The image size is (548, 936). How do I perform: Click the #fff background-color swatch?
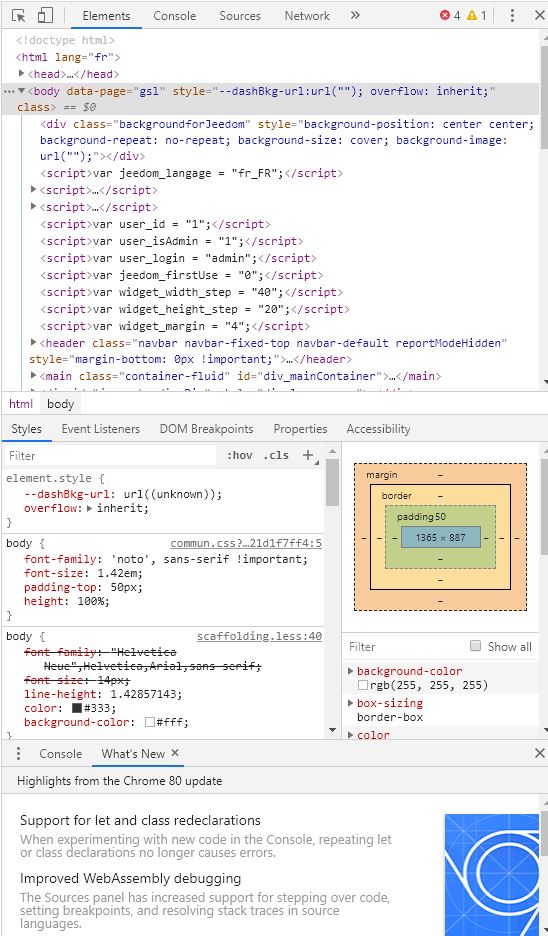pyautogui.click(x=150, y=722)
